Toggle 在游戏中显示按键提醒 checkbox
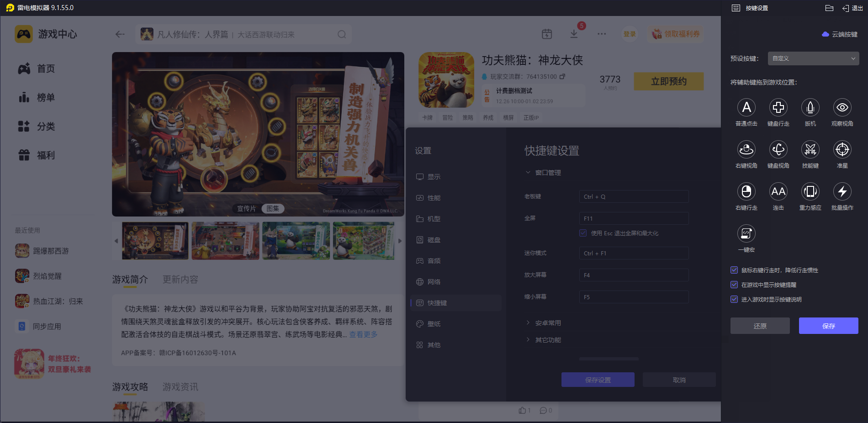The image size is (868, 423). [x=734, y=285]
